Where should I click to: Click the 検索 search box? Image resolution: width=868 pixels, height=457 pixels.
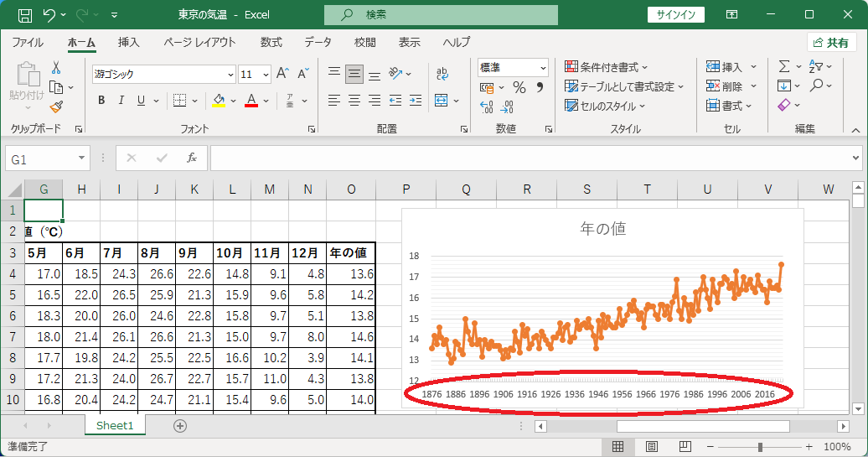tap(441, 15)
